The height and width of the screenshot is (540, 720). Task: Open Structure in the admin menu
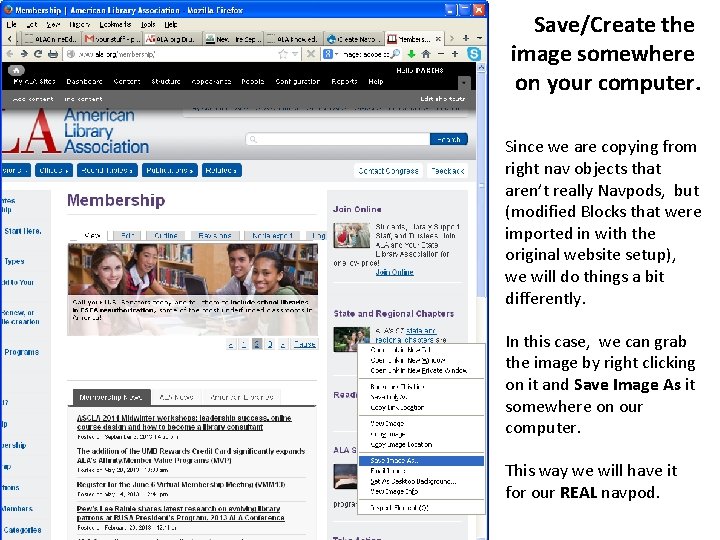[x=166, y=81]
